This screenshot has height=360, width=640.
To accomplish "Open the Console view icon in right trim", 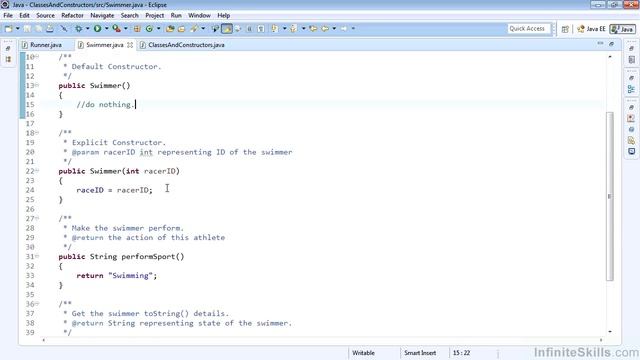I will 631,151.
